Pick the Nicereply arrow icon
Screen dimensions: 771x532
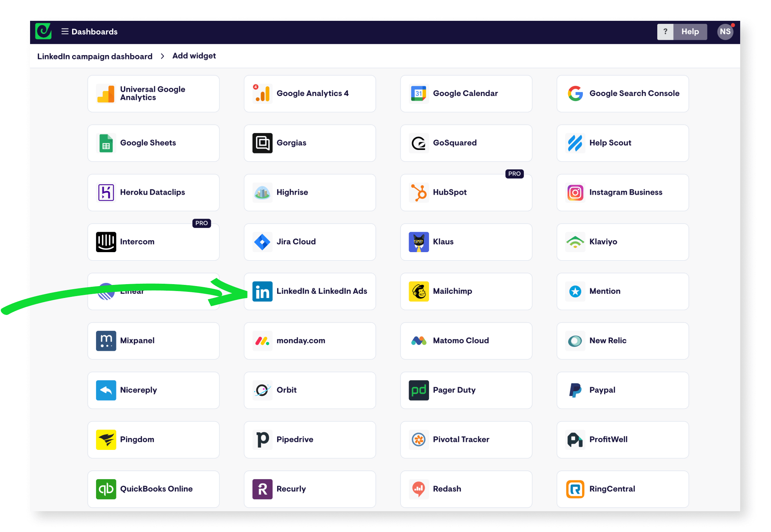106,390
